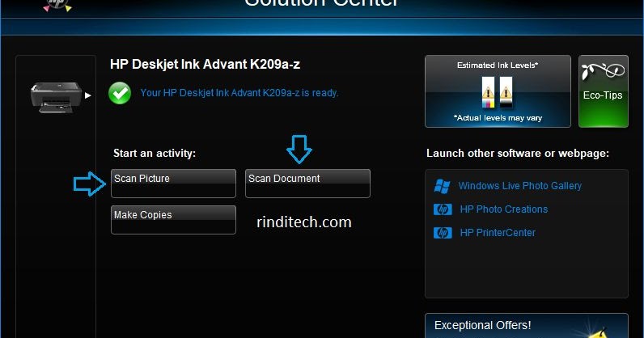Expand the white arrow beside the printer image
644x338 pixels.
(x=87, y=95)
